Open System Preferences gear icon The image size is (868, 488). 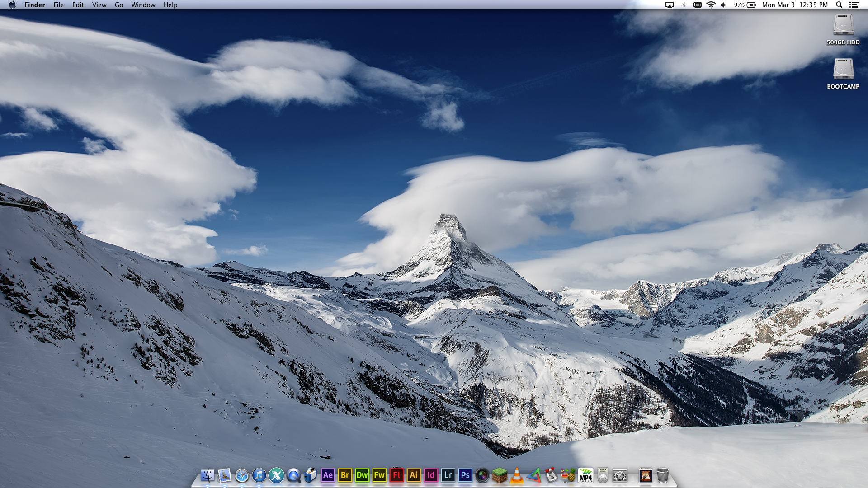tap(620, 475)
